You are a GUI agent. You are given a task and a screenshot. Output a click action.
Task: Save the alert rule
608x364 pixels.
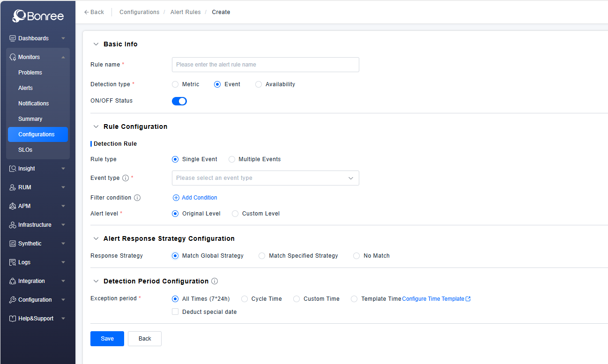coord(107,339)
